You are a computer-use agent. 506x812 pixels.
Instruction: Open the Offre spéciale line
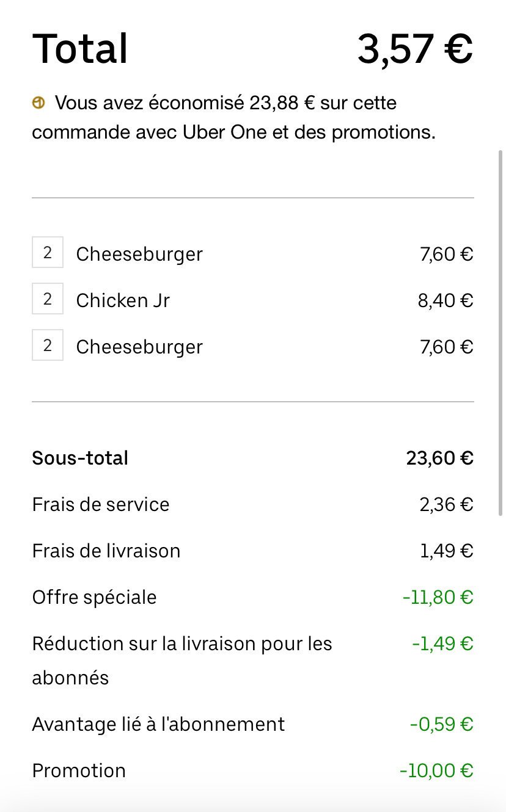[95, 597]
